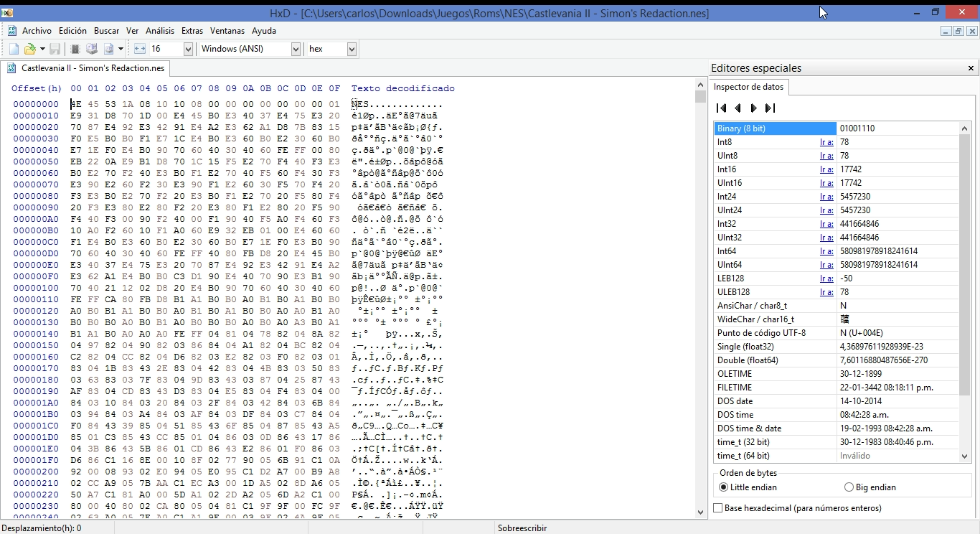
Task: Click 'Ir a:' link for UInt24
Action: click(826, 210)
